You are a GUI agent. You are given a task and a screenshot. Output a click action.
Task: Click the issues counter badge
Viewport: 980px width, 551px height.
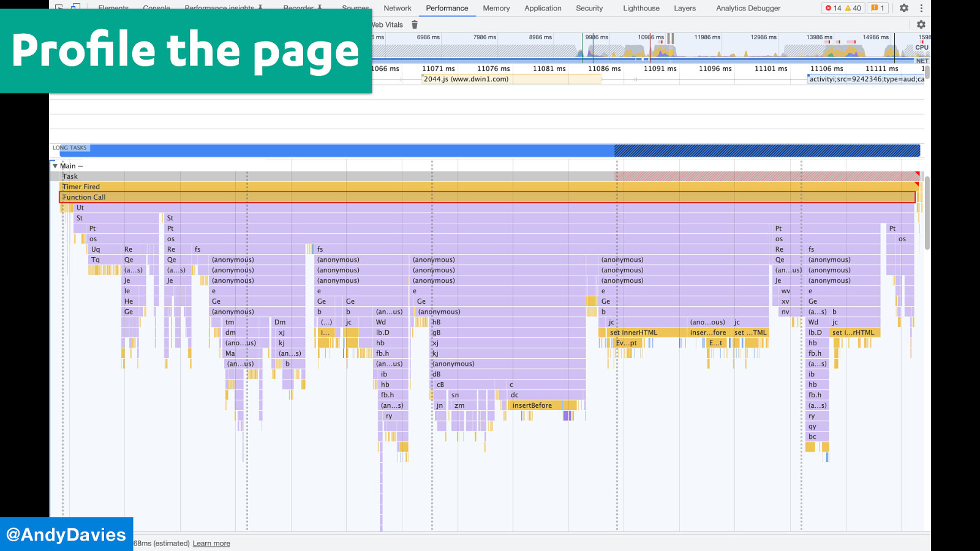point(878,8)
